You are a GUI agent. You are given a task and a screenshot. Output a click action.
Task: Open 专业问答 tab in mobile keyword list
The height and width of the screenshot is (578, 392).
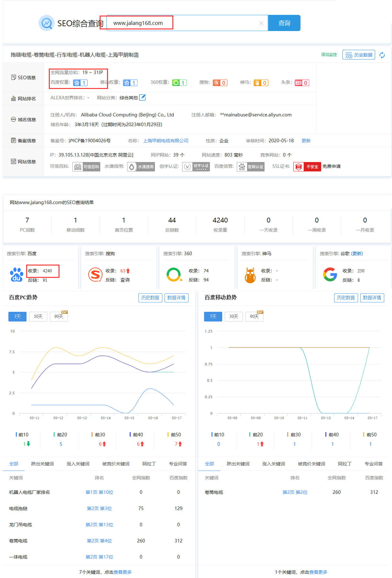pos(374,464)
